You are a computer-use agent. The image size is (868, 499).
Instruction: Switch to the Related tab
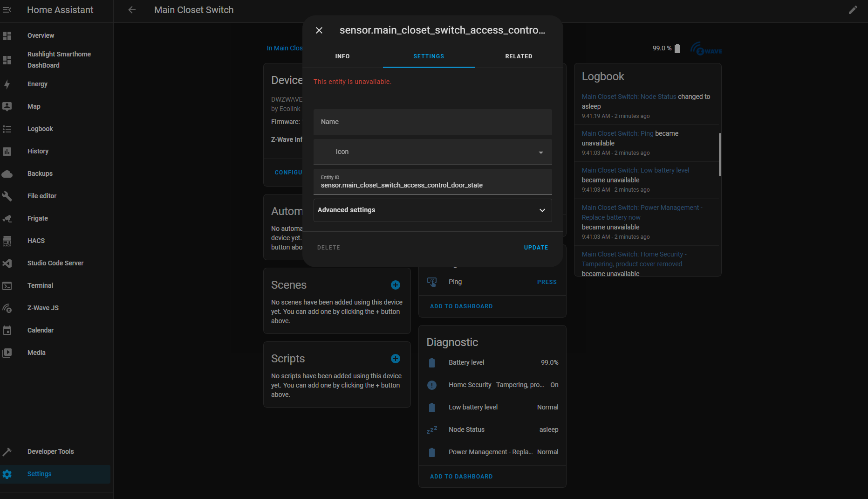coord(519,56)
